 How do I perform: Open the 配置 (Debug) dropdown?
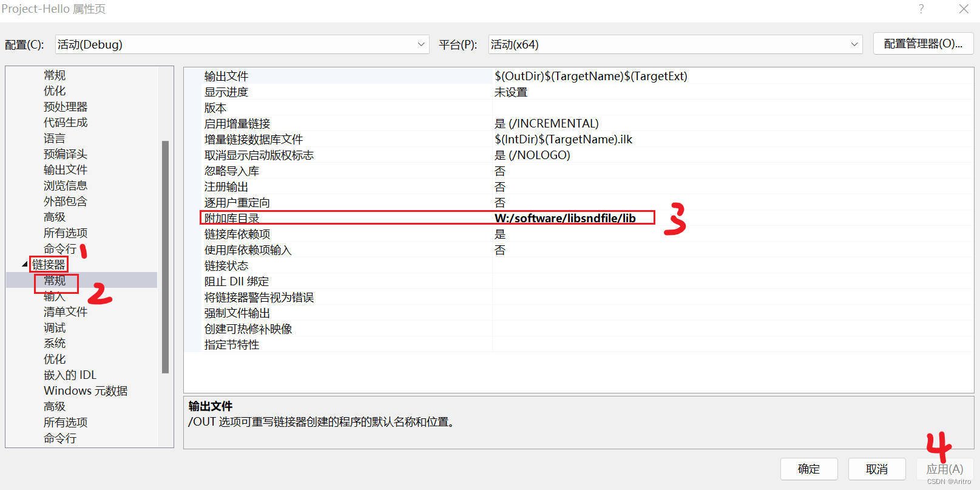[242, 44]
